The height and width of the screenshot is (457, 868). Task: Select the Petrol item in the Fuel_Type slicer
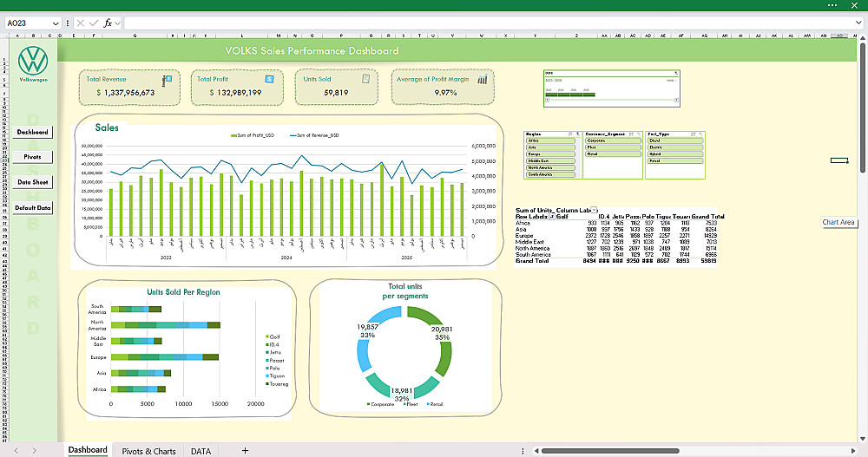coord(675,161)
